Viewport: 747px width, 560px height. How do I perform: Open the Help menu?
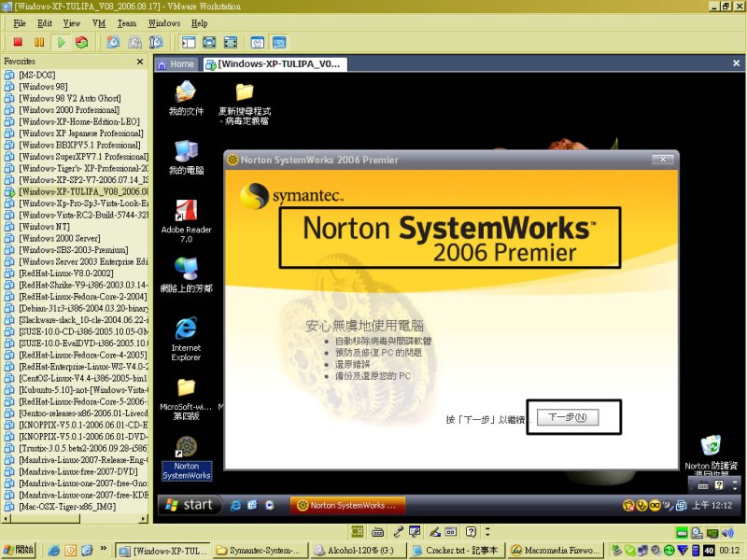199,23
